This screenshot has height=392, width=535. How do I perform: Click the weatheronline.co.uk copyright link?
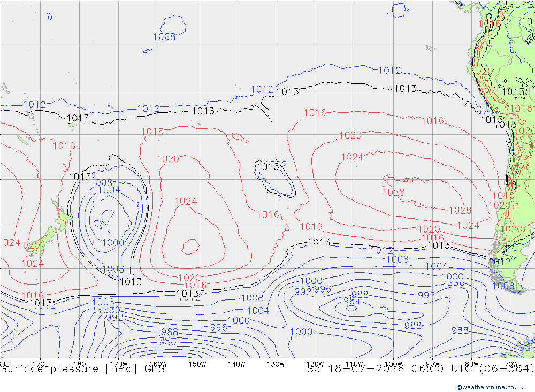490,387
